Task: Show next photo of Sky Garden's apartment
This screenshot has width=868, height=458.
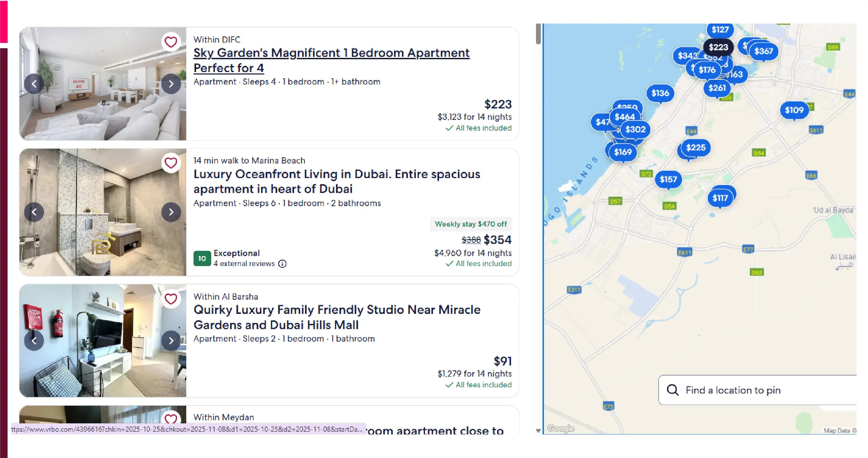Action: point(171,84)
